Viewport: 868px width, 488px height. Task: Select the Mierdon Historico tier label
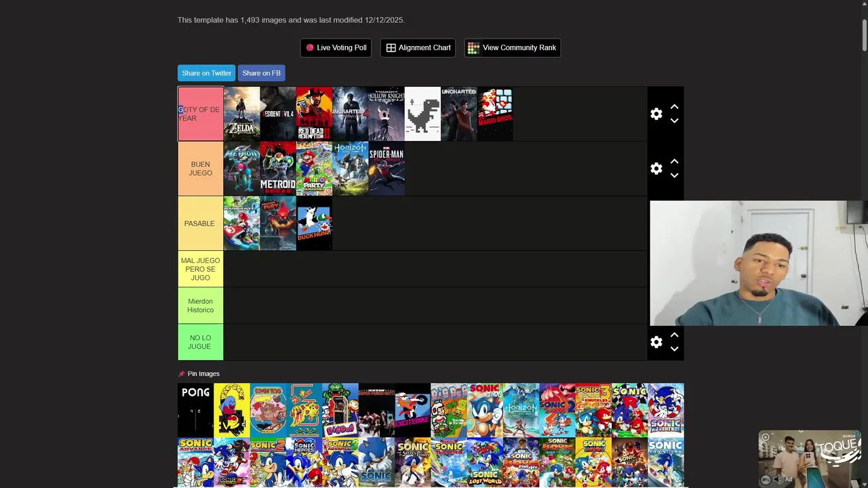coord(200,306)
